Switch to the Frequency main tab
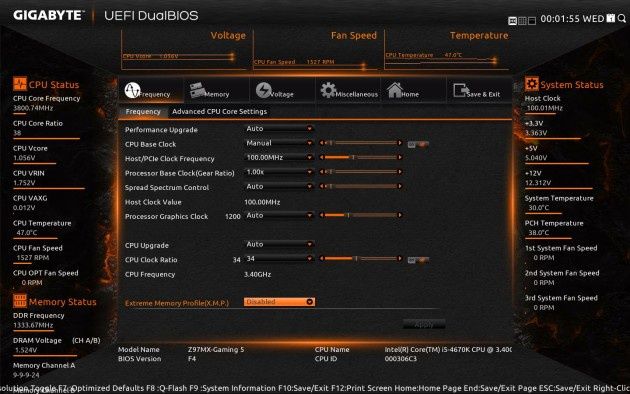 point(151,90)
